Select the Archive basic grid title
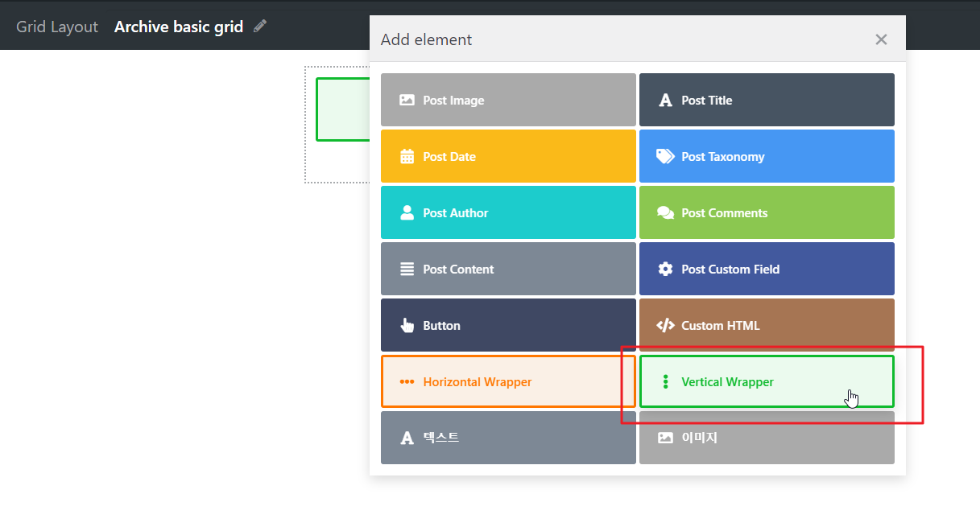Screen dimensions: 980x531 [x=179, y=27]
